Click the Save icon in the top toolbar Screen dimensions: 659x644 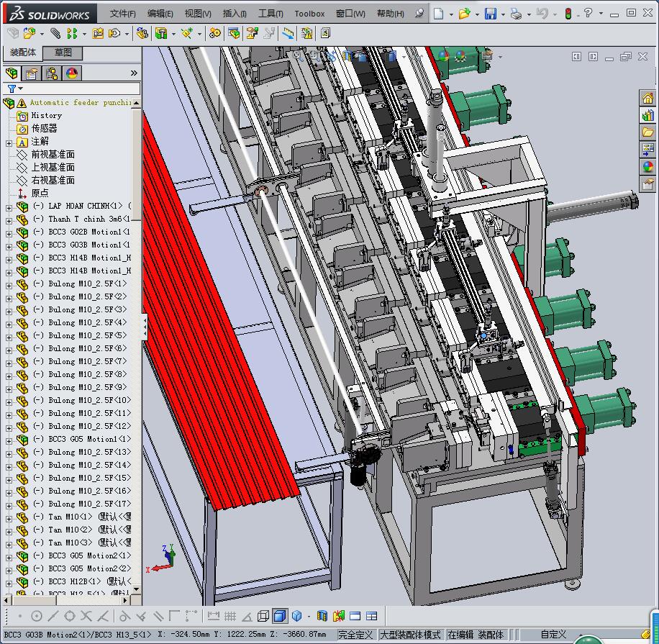pyautogui.click(x=491, y=14)
